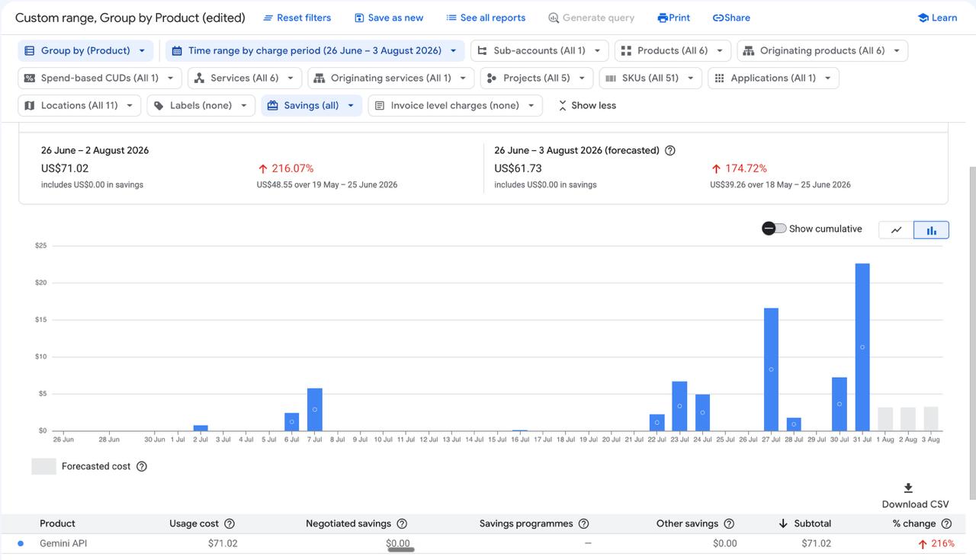Click the 7 Jul bar in chart
The image size is (976, 560).
[315, 409]
